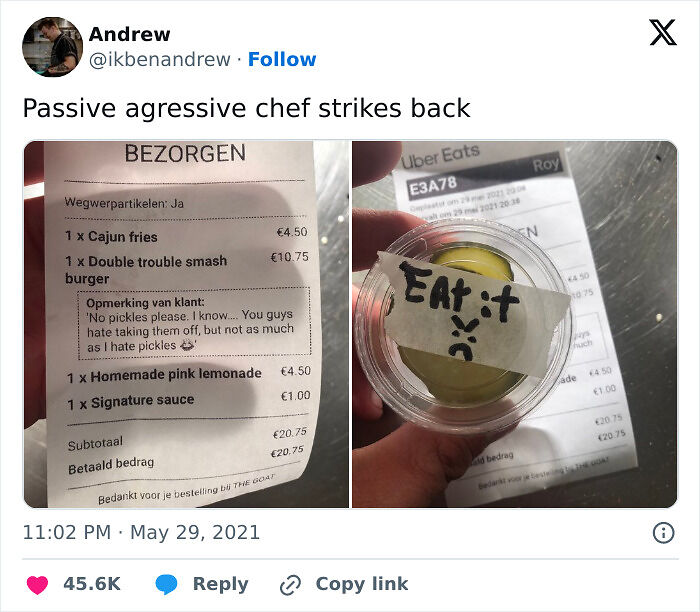Open the 11:02 PM May 29, 2021 timestamp
700x612 pixels.
[x=141, y=533]
